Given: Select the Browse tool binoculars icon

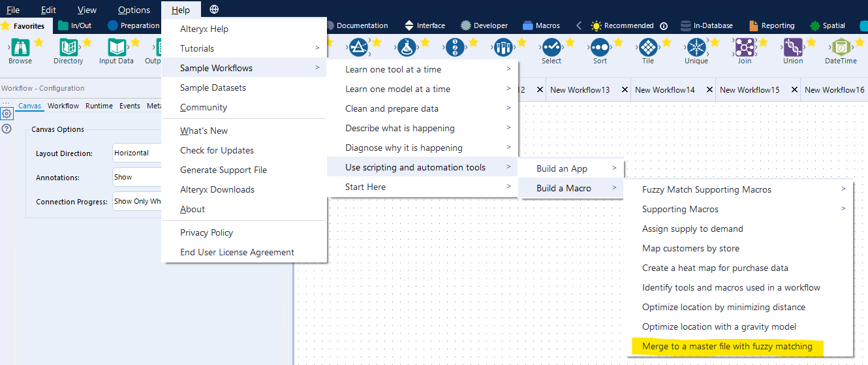Looking at the screenshot, I should coord(20,47).
